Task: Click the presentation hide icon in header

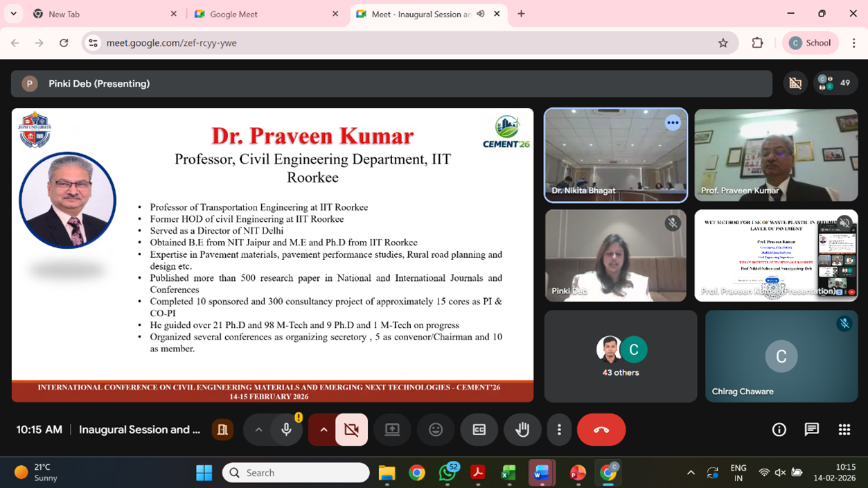Action: click(795, 83)
